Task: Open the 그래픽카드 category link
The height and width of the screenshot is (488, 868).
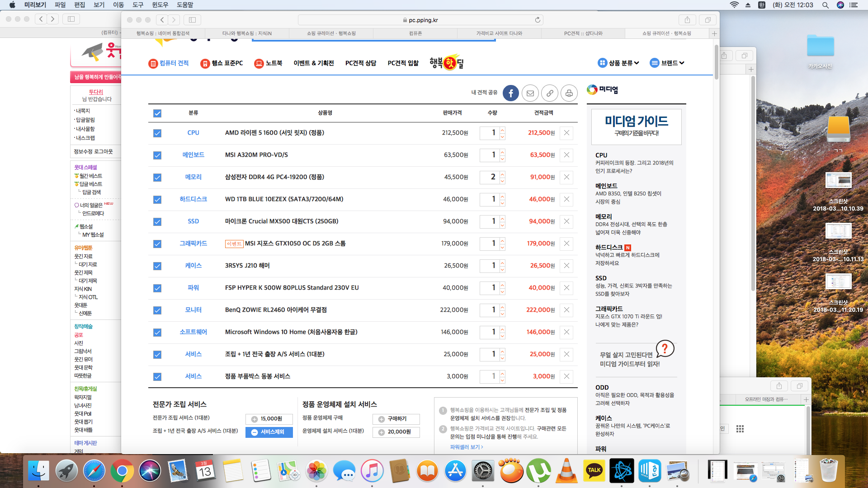Action: [x=193, y=244]
